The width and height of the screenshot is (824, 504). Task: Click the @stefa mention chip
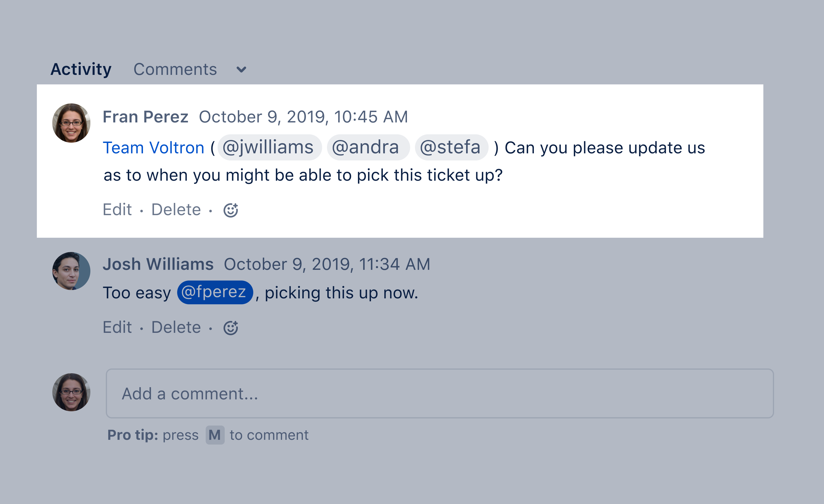451,147
